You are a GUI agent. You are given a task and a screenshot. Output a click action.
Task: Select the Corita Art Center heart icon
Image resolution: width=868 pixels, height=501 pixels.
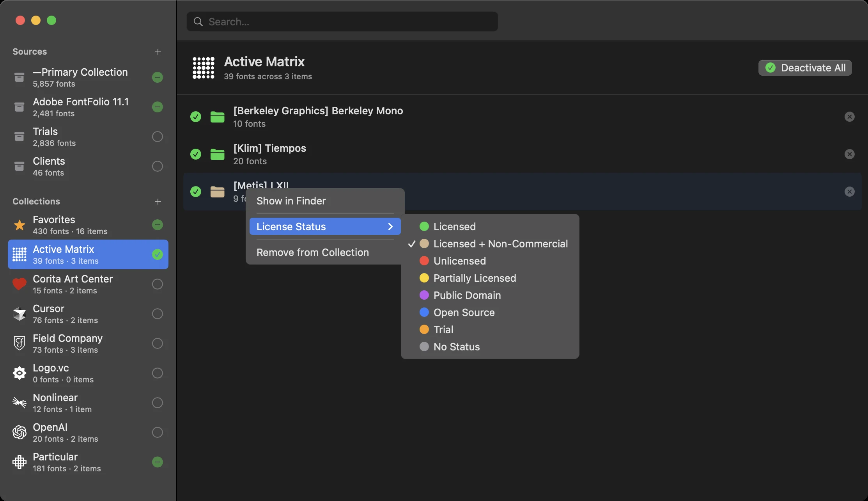point(19,284)
